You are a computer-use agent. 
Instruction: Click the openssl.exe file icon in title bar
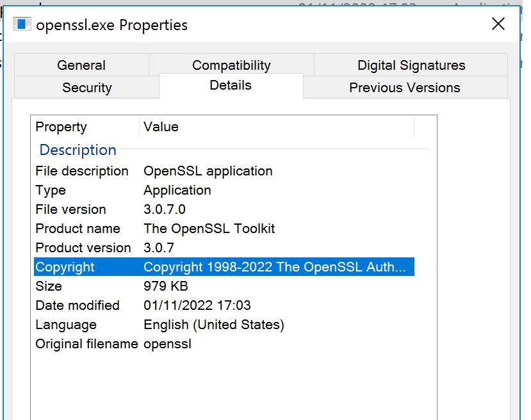24,25
